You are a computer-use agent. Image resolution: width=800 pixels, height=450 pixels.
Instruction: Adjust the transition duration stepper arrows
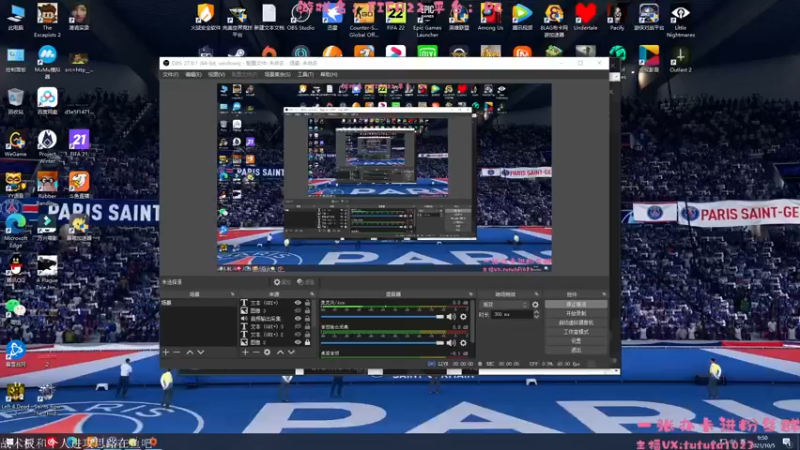pyautogui.click(x=536, y=315)
